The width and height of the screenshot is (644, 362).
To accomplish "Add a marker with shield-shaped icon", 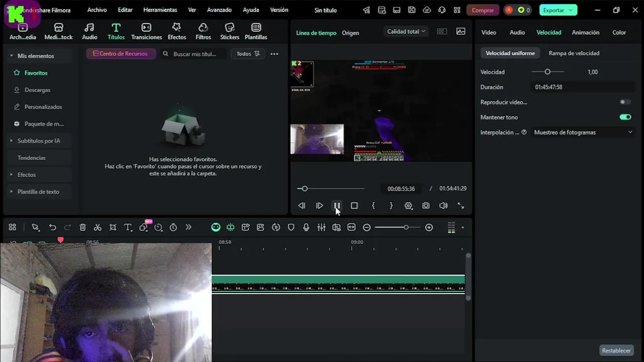I will (291, 227).
